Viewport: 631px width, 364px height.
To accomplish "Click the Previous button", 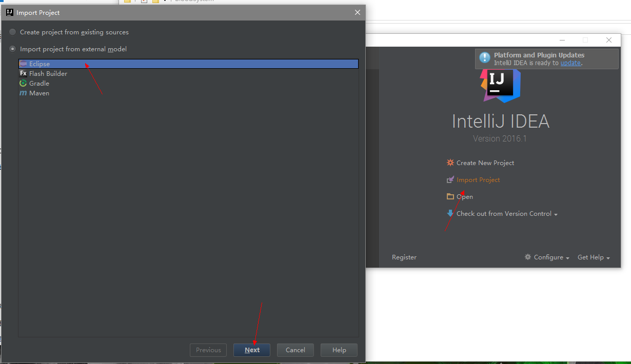I will point(208,350).
